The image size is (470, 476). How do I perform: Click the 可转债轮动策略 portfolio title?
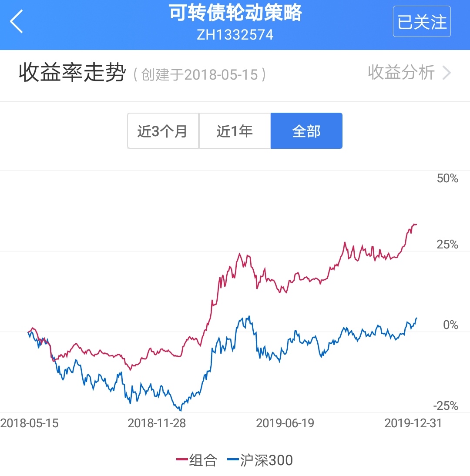[235, 14]
